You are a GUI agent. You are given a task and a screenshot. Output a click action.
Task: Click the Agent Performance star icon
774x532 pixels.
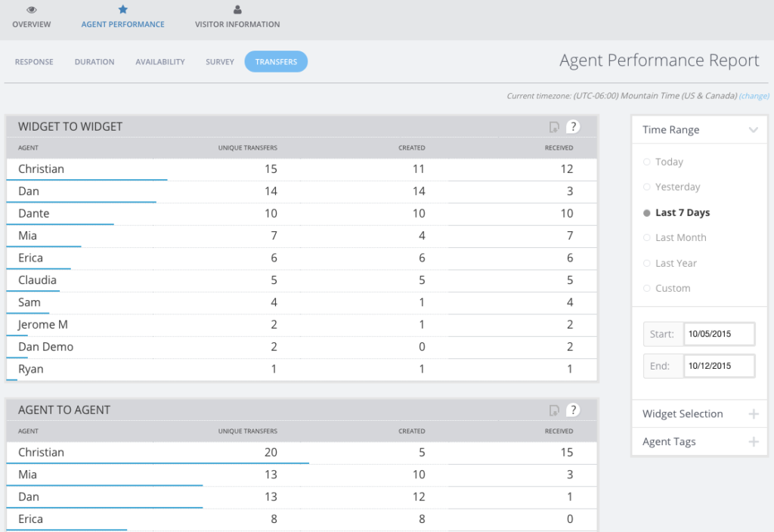[122, 11]
